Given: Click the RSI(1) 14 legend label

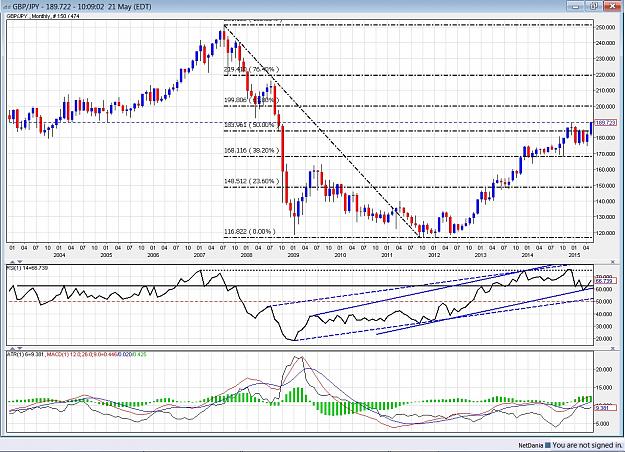Looking at the screenshot, I should 27,268.
